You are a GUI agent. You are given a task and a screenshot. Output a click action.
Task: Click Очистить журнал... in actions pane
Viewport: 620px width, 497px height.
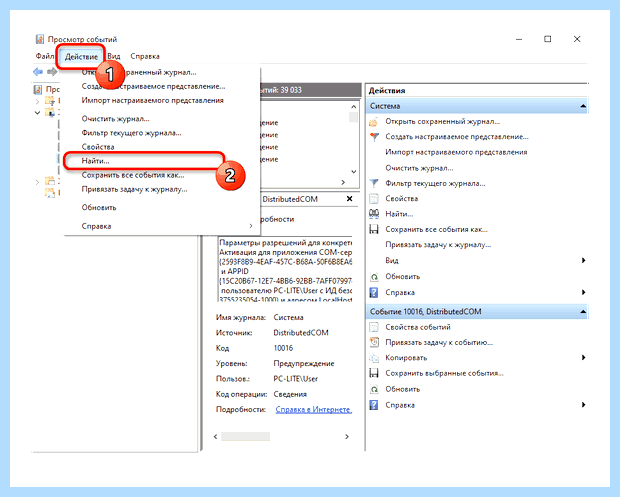click(x=419, y=168)
